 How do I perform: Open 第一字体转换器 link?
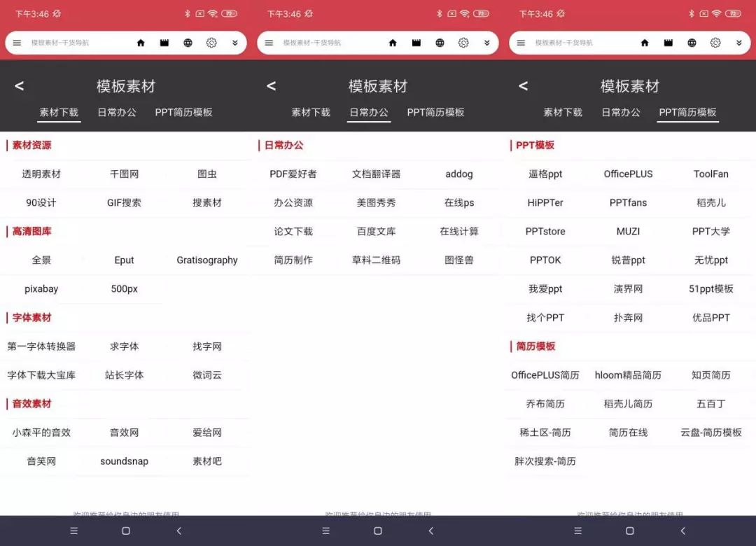(x=41, y=346)
